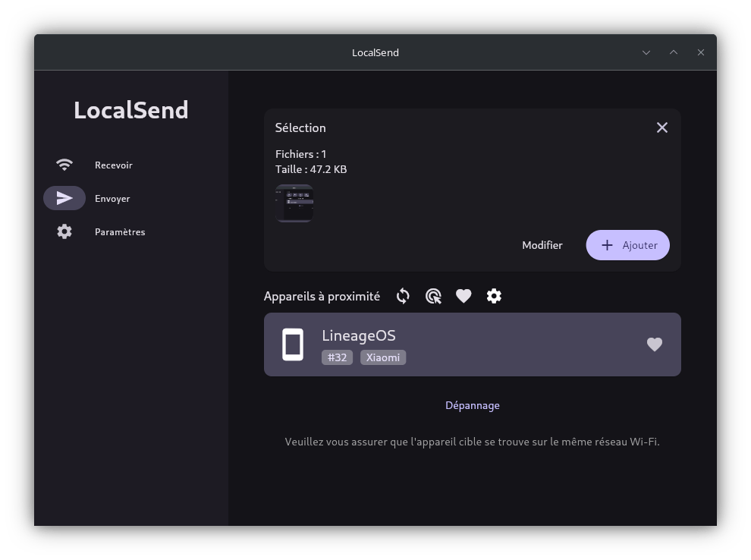Open manual sending via the pointer-tap icon

pos(433,296)
